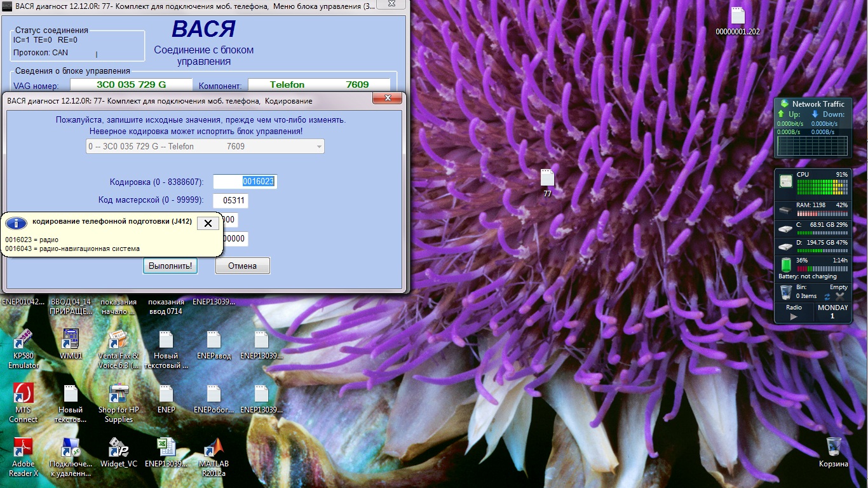Click the CPU chip icon in the gadget
Viewport: 868px width, 488px height.
tap(786, 182)
